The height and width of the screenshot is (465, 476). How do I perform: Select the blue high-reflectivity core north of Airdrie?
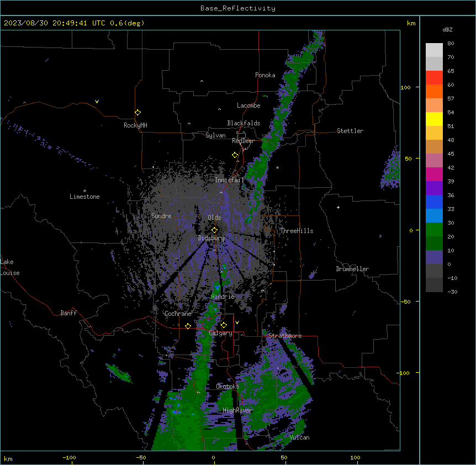(218, 287)
